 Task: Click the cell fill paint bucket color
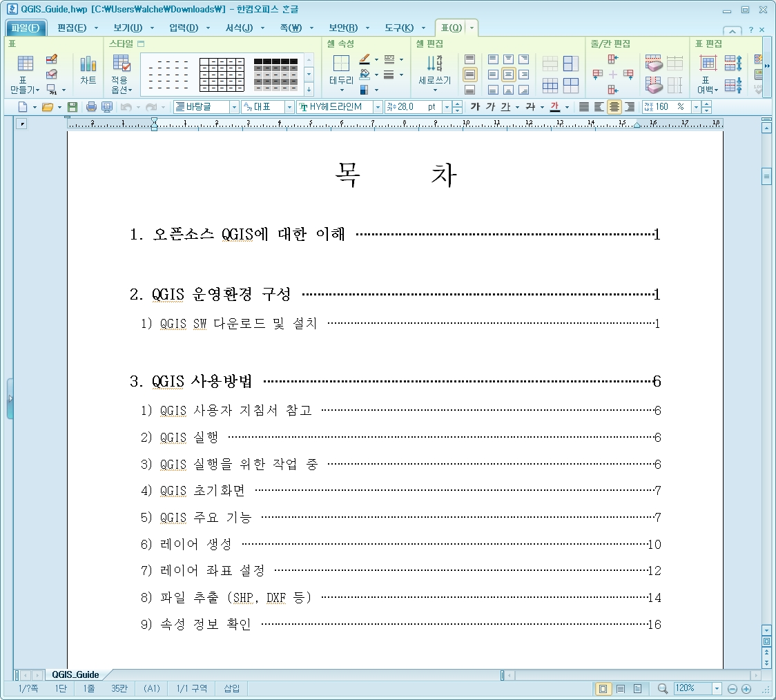click(x=365, y=74)
